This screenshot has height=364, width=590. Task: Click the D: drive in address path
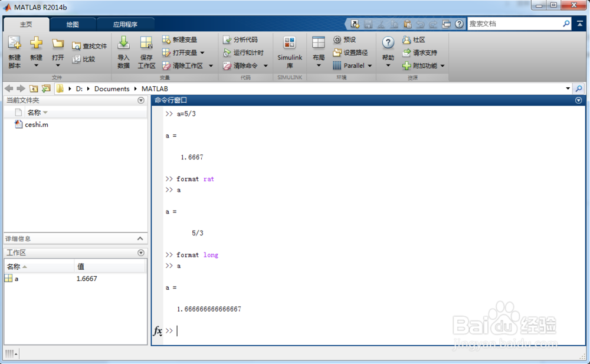pyautogui.click(x=79, y=89)
